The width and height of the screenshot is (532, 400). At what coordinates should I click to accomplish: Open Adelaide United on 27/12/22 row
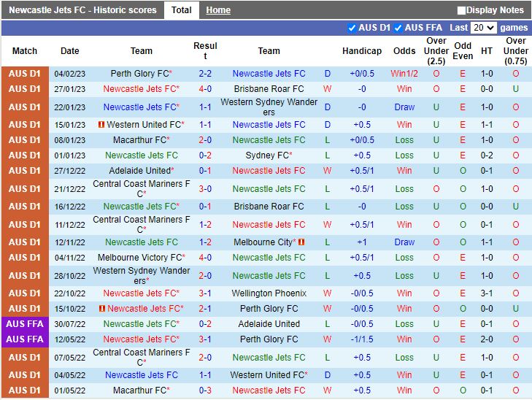pyautogui.click(x=138, y=171)
